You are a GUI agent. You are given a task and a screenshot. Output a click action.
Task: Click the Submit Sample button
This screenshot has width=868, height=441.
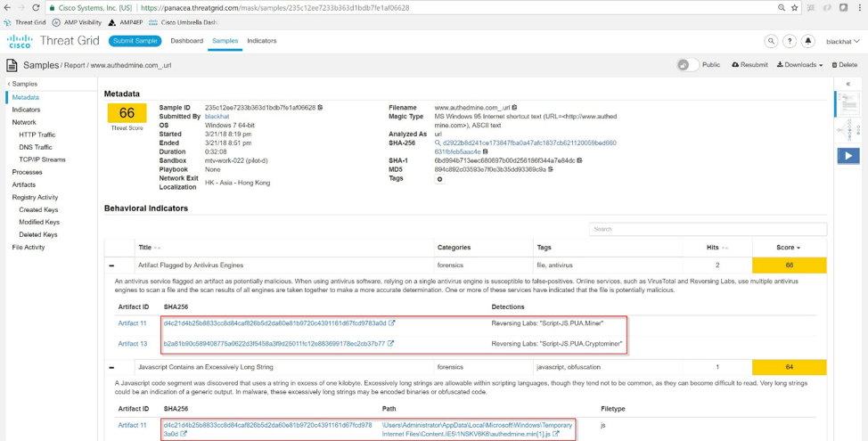pyautogui.click(x=135, y=41)
